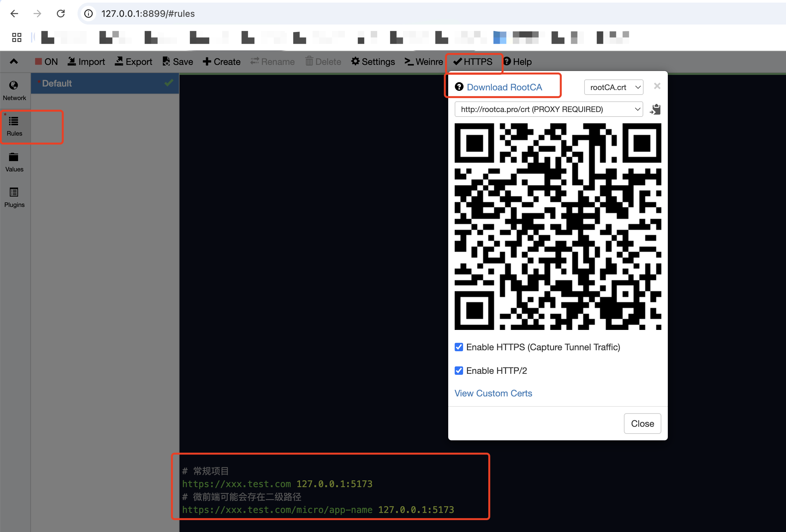Toggle the ON rules switch

46,62
